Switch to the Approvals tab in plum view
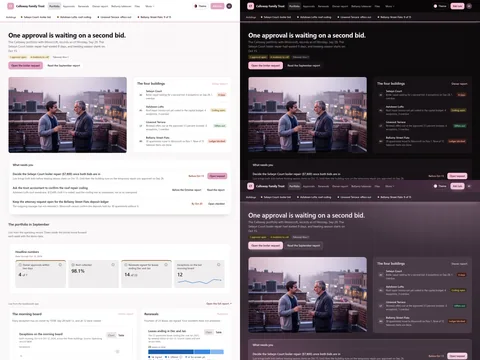480x360 pixels. point(309,186)
